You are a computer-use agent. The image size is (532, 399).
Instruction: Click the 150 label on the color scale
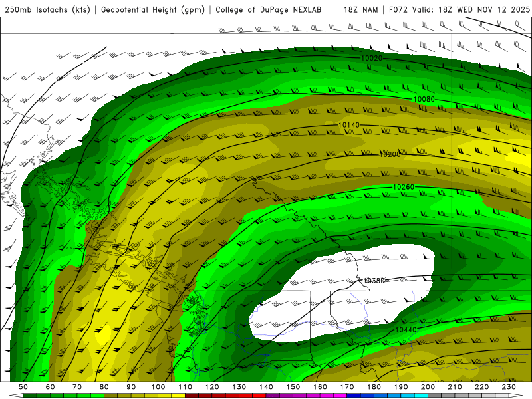(x=293, y=387)
